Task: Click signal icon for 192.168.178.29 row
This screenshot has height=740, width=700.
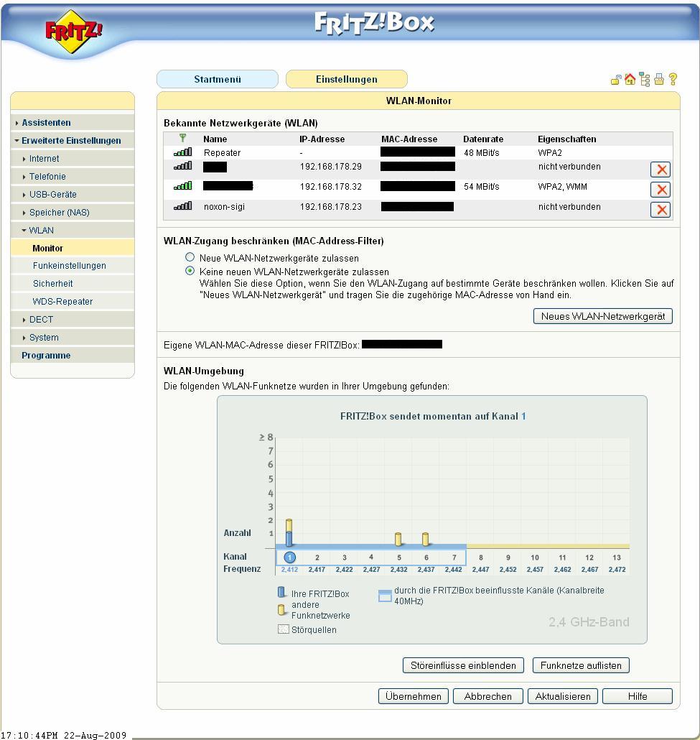Action: point(182,166)
